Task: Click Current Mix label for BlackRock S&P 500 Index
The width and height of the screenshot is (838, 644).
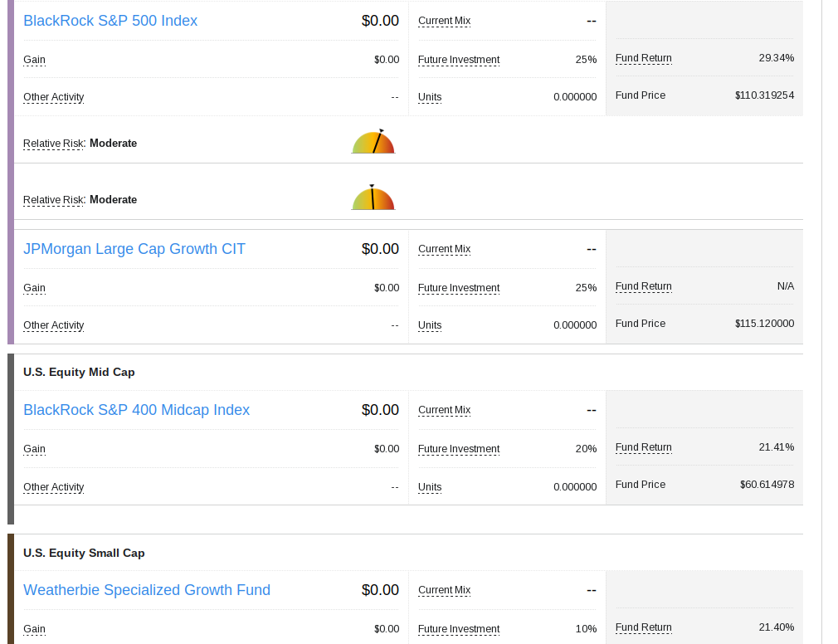Action: click(444, 21)
